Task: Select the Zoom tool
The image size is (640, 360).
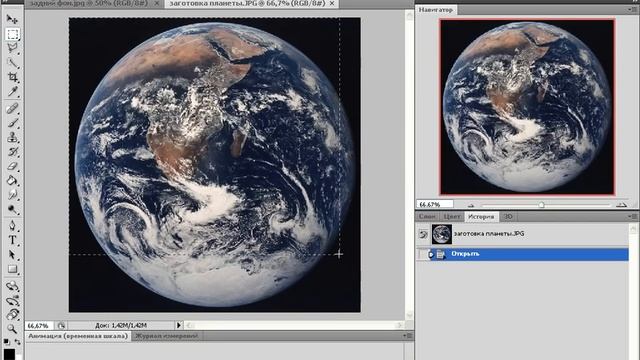Action: pyautogui.click(x=12, y=329)
